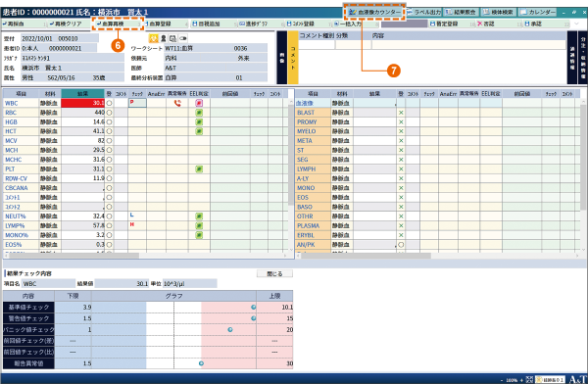Click the red P check flag for WBC
This screenshot has height=384, width=588.
(131, 102)
